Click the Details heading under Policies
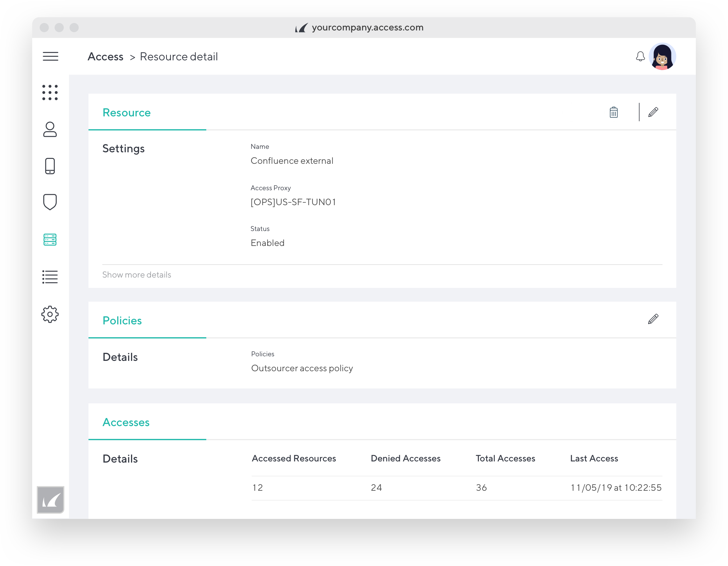Screen dimensions: 728x566 (x=120, y=357)
